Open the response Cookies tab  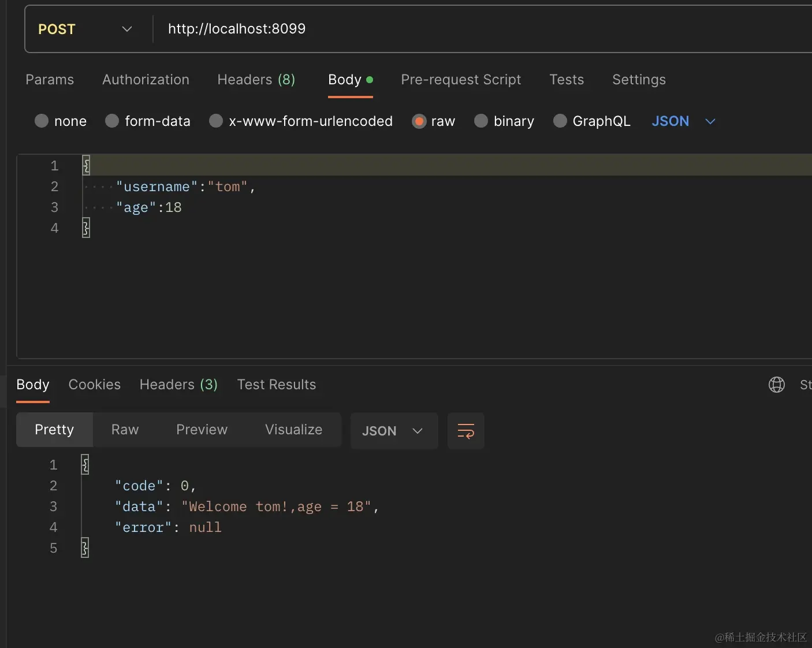(95, 385)
